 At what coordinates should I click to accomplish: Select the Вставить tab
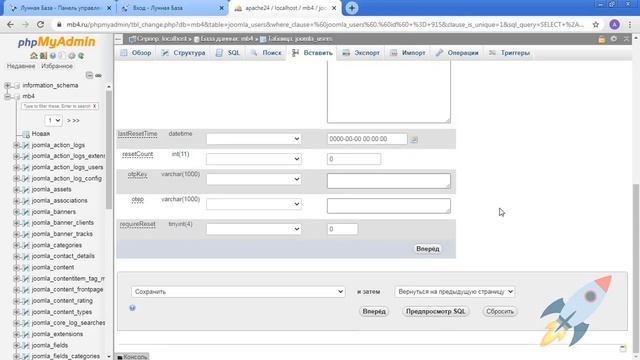click(x=313, y=53)
